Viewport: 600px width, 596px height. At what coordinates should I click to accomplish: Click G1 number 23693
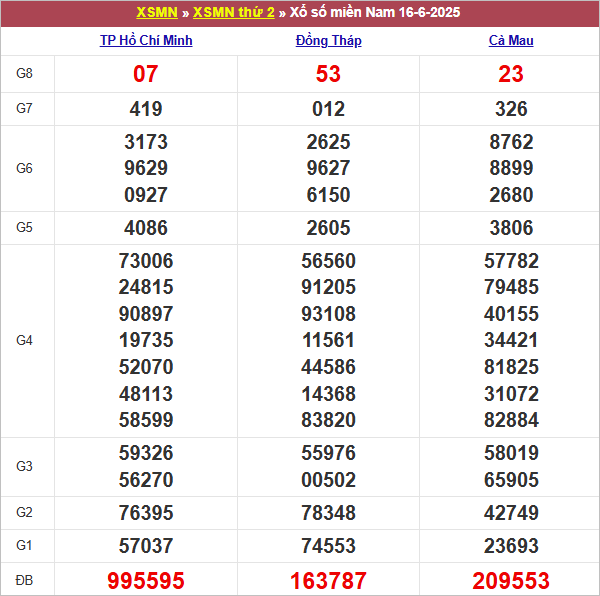(x=511, y=546)
